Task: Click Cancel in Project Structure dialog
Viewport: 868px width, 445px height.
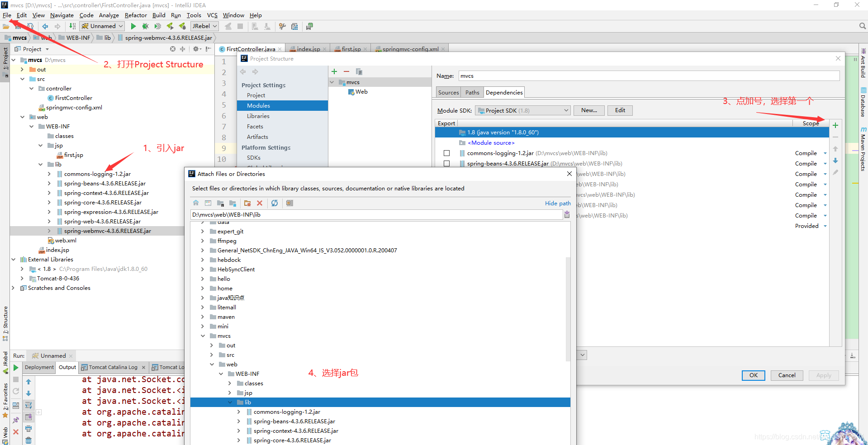Action: (x=787, y=375)
